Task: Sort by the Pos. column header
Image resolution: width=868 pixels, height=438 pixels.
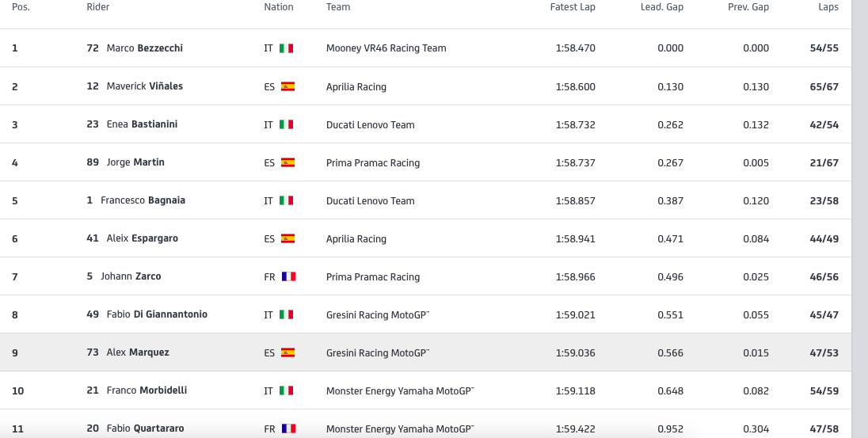Action: point(21,7)
